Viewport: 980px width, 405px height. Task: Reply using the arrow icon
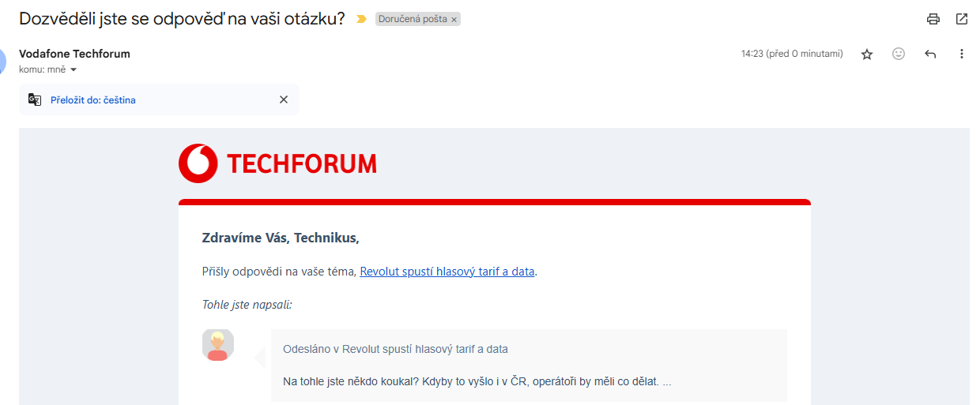pos(930,54)
